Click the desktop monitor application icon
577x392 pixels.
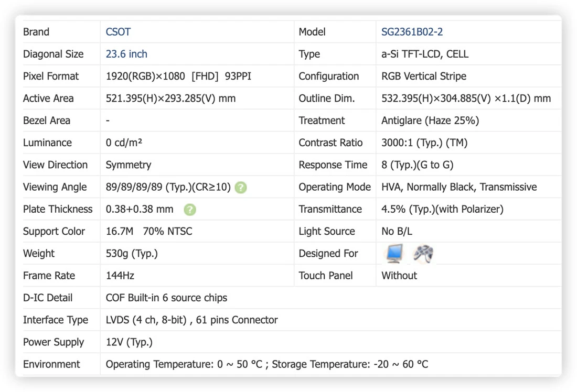394,254
